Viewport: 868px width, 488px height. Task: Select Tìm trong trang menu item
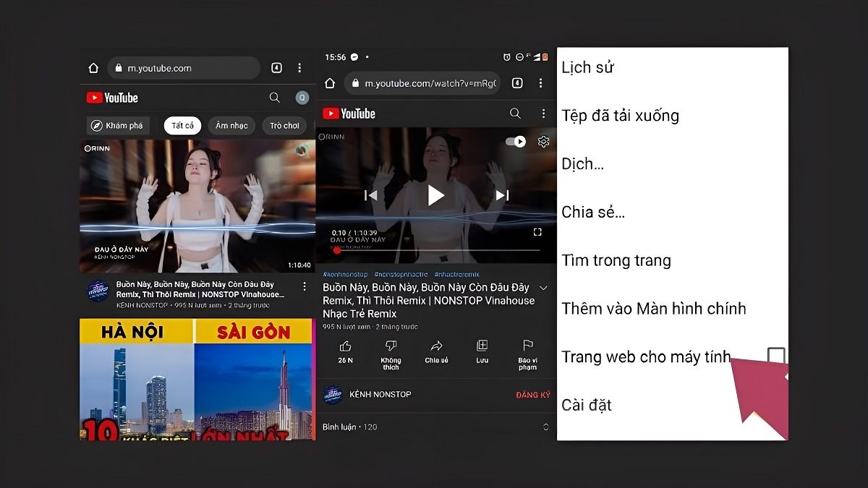[616, 260]
